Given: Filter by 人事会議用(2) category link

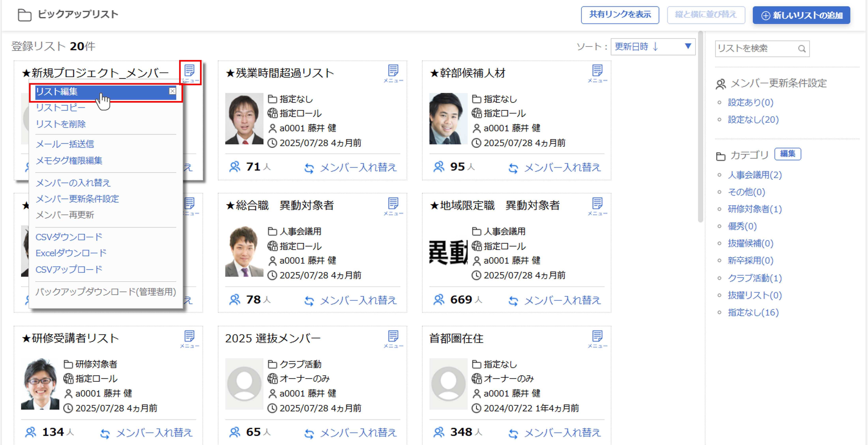Looking at the screenshot, I should pos(754,175).
